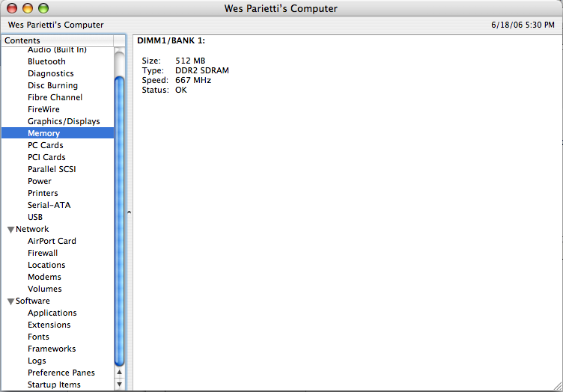
Task: Open the USB entry
Action: click(x=35, y=217)
